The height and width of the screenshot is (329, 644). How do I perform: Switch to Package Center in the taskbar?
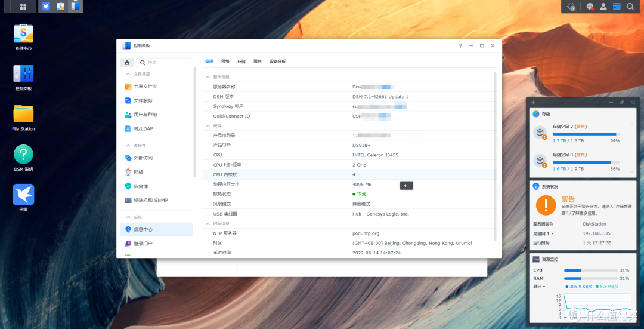tap(60, 7)
